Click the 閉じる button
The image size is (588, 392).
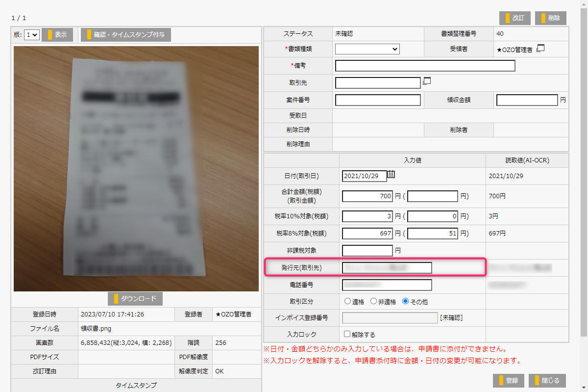click(547, 380)
